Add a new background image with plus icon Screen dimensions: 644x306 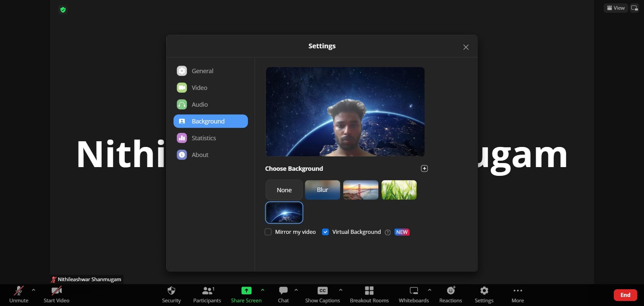[x=424, y=168]
